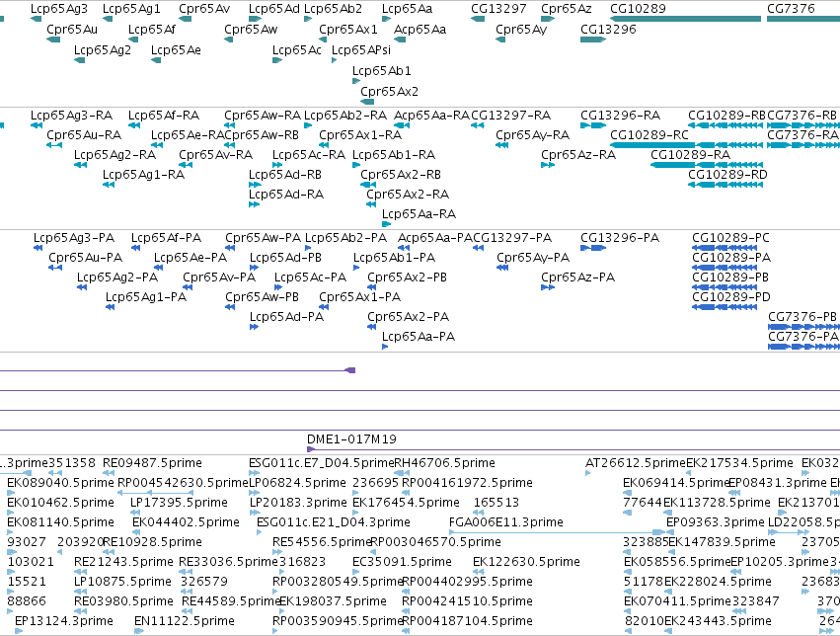Image resolution: width=840 pixels, height=636 pixels.
Task: Select transcript Cpr65Au-RA
Action: click(x=84, y=135)
